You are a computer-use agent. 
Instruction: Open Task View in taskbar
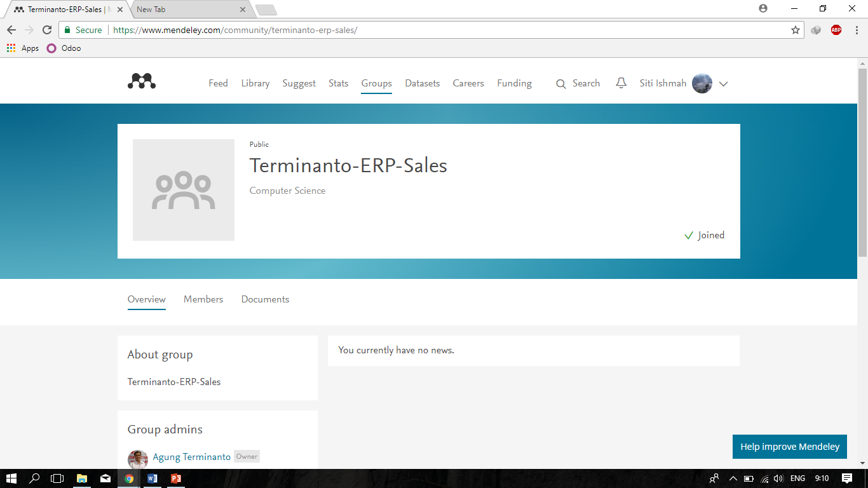click(57, 478)
